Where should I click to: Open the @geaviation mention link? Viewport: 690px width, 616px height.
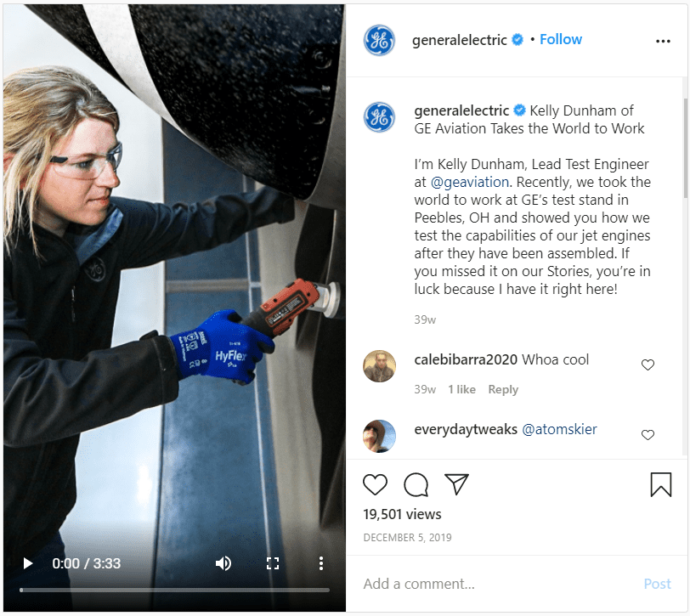(x=469, y=182)
